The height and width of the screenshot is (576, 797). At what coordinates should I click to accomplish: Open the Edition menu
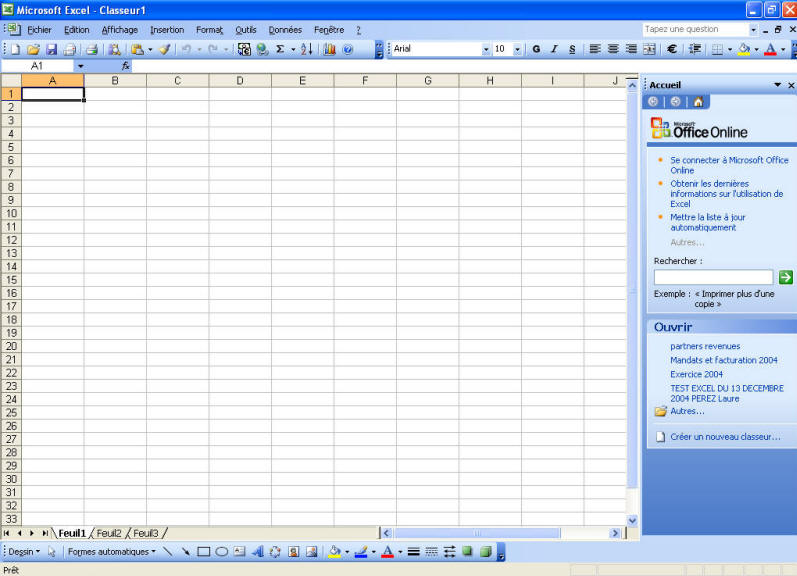click(76, 30)
